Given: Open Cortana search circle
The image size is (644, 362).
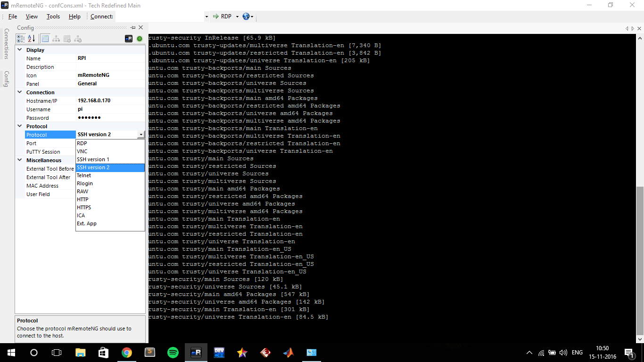Looking at the screenshot, I should (x=34, y=352).
